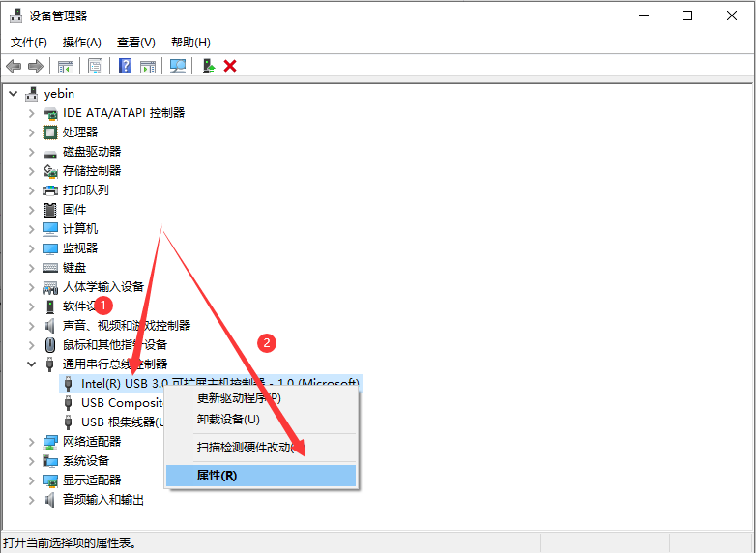756x553 pixels.
Task: Open the 文件(F) menu
Action: click(29, 43)
